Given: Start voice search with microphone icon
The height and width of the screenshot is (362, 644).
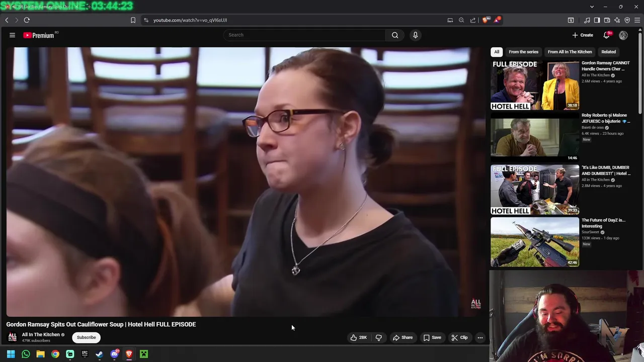Looking at the screenshot, I should point(415,35).
